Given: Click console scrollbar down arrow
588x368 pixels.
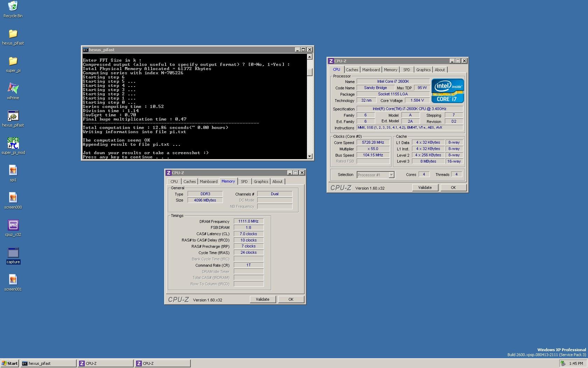Looking at the screenshot, I should point(310,156).
